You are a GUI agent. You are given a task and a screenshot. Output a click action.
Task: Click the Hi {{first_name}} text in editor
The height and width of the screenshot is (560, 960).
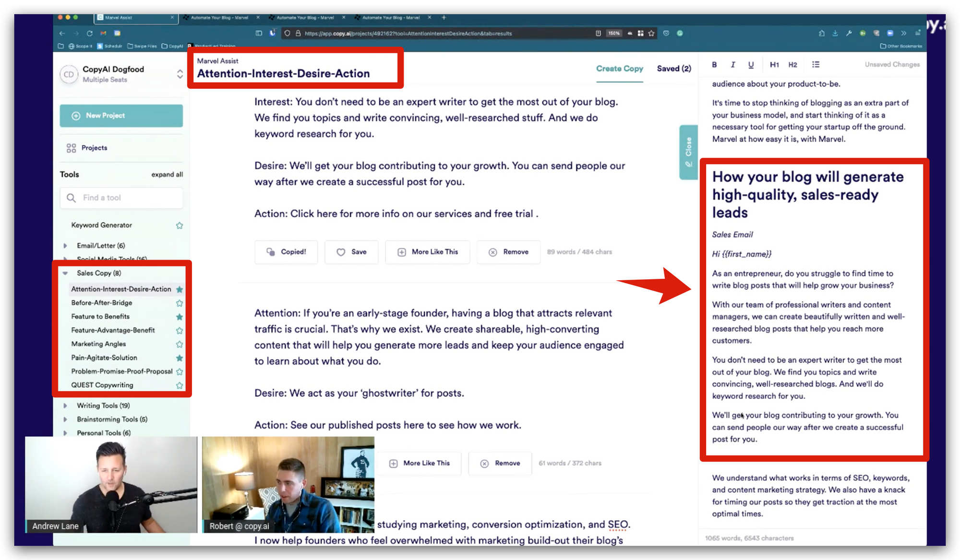tap(742, 254)
